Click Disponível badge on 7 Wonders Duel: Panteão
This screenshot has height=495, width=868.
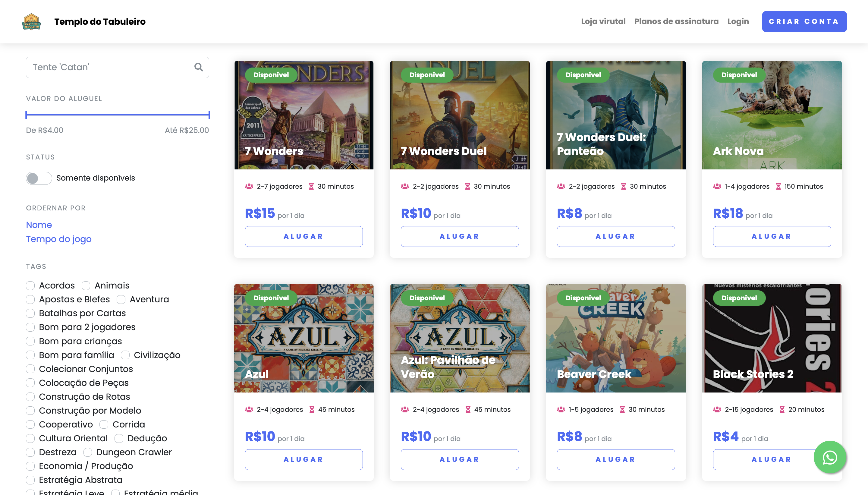pyautogui.click(x=583, y=75)
